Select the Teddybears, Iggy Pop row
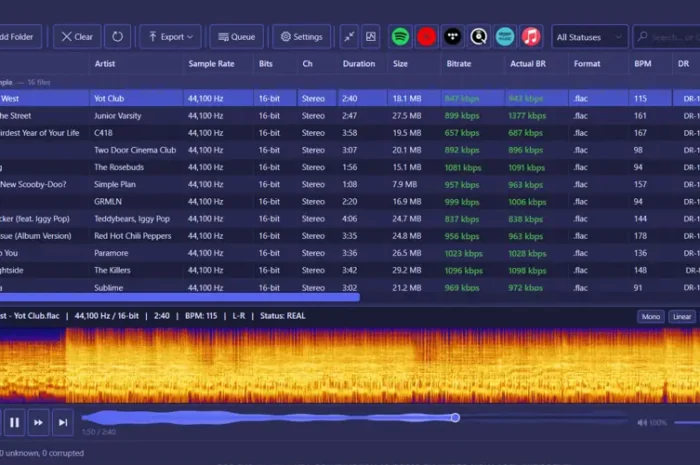The height and width of the screenshot is (465, 700). coord(350,219)
